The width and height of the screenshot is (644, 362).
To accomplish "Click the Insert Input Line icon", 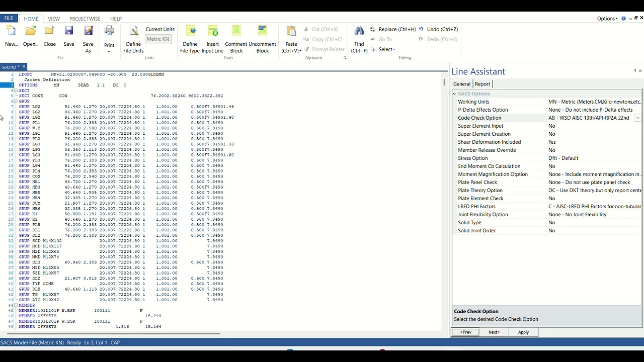I will point(212,31).
